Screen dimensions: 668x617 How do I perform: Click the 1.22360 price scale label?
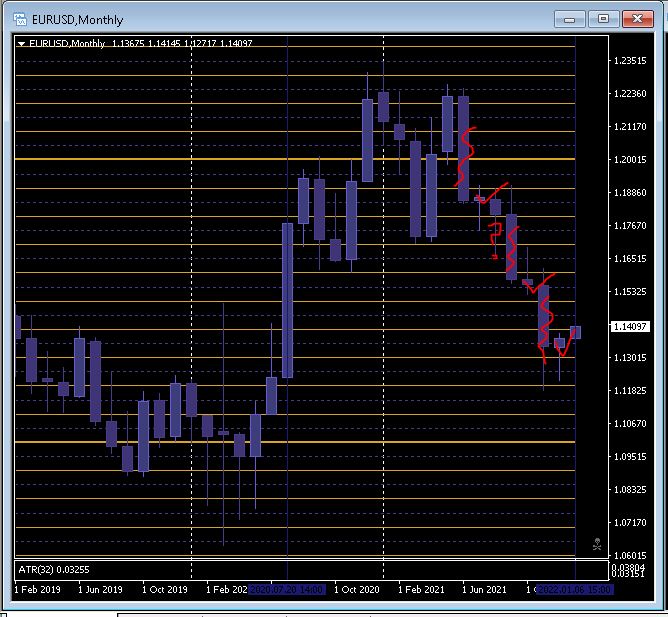point(630,94)
